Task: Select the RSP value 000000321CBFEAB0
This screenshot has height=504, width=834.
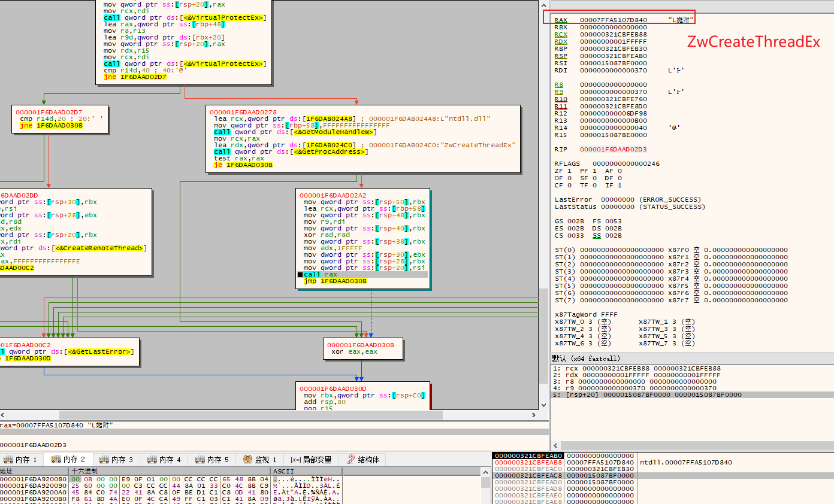Action: [614, 56]
